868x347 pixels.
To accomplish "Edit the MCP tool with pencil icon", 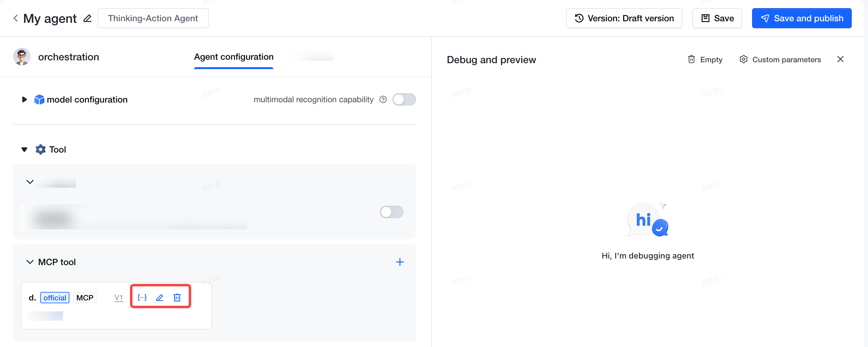I will click(160, 297).
